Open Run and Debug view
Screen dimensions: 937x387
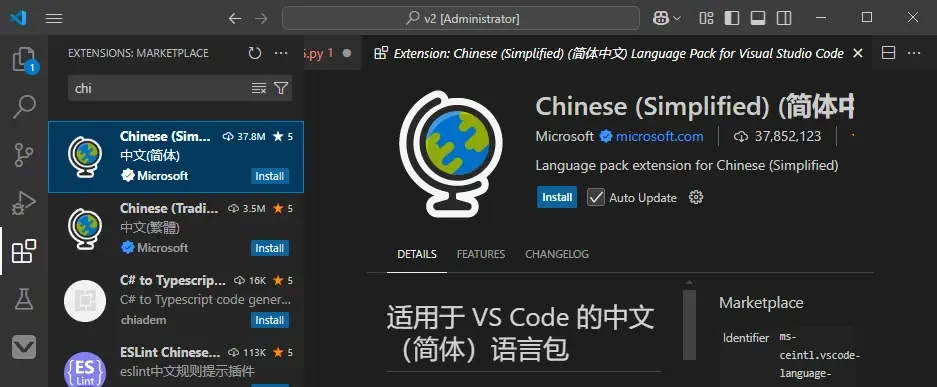24,203
